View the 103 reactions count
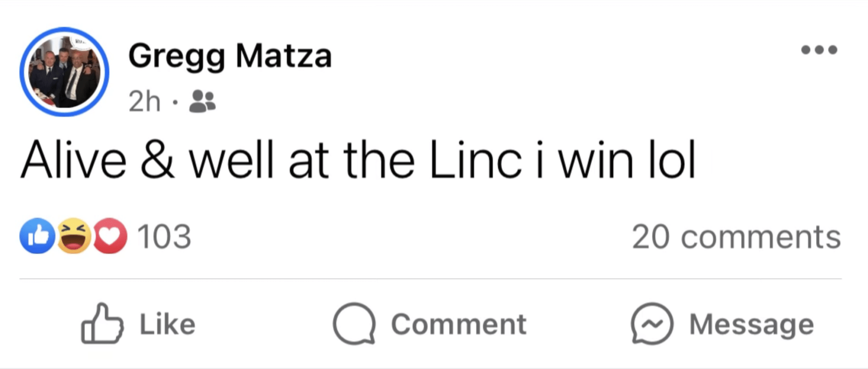The width and height of the screenshot is (868, 369). tap(164, 236)
